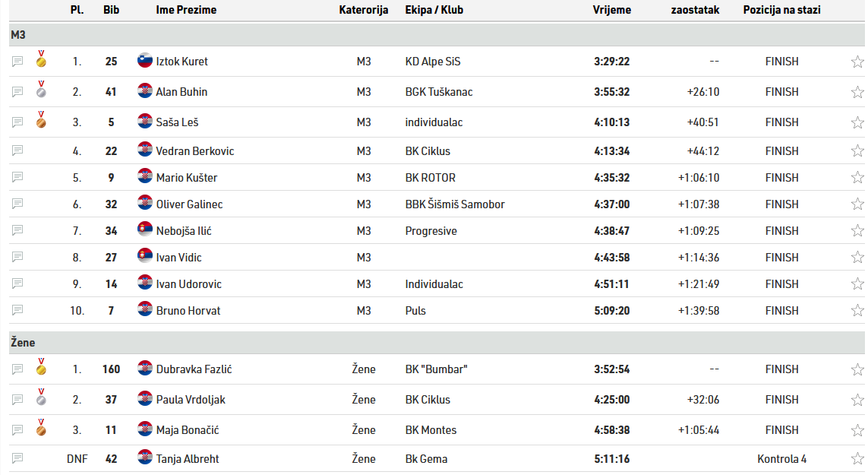Click silver medal icon for Alan Buhin

coord(41,91)
